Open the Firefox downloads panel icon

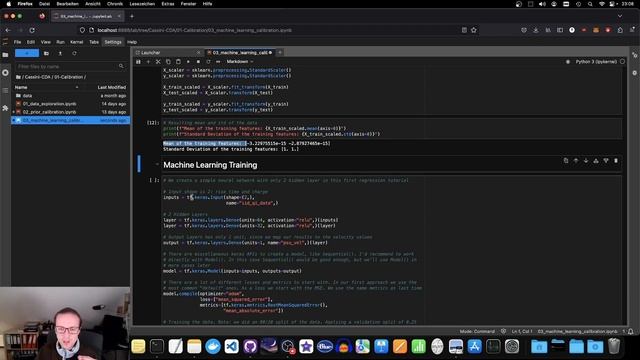pyautogui.click(x=536, y=30)
